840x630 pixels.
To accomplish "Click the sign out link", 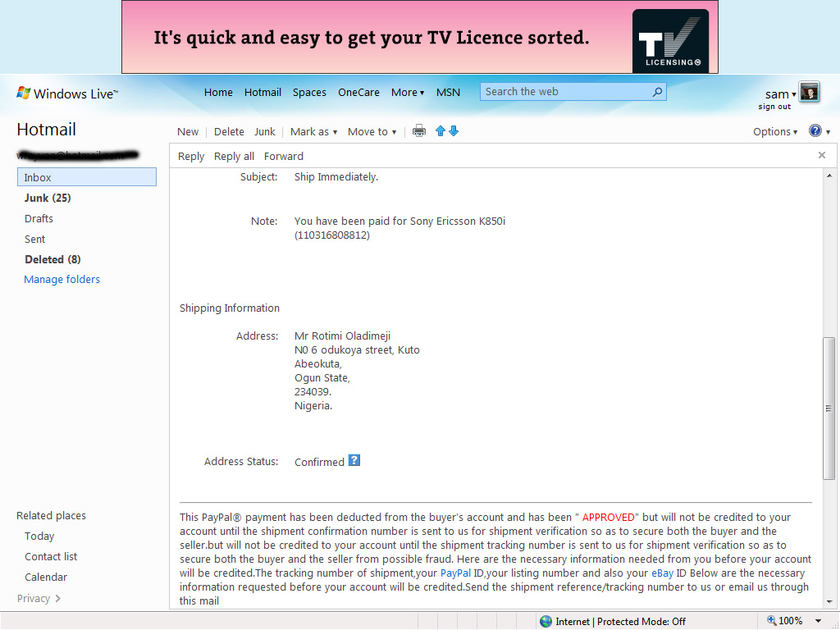I will click(x=774, y=107).
